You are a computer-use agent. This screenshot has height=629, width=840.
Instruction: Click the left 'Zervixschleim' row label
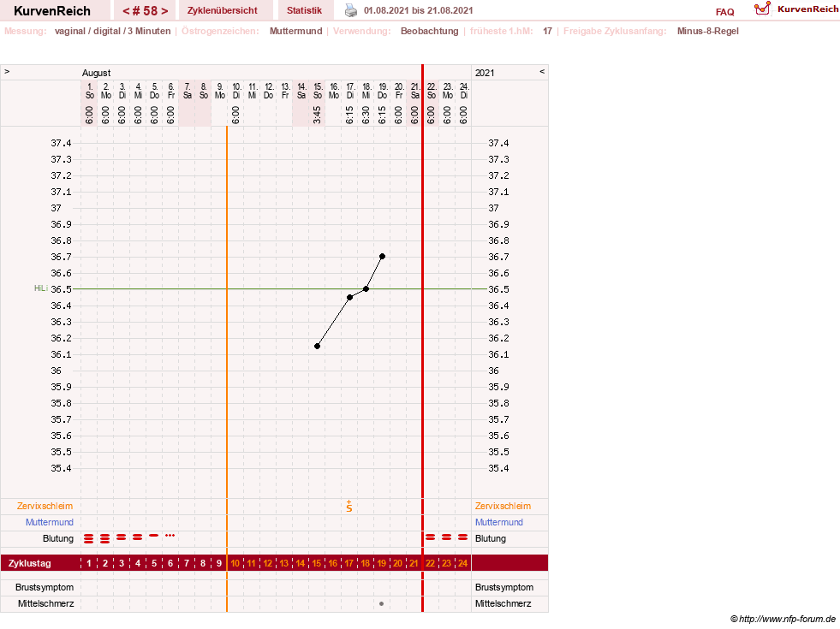click(45, 506)
